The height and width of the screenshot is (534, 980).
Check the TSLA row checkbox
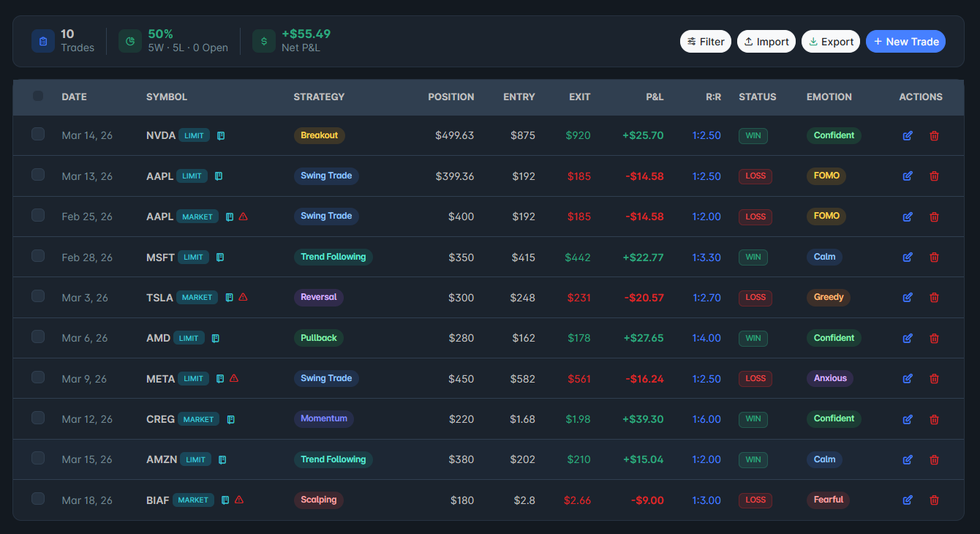click(x=38, y=296)
